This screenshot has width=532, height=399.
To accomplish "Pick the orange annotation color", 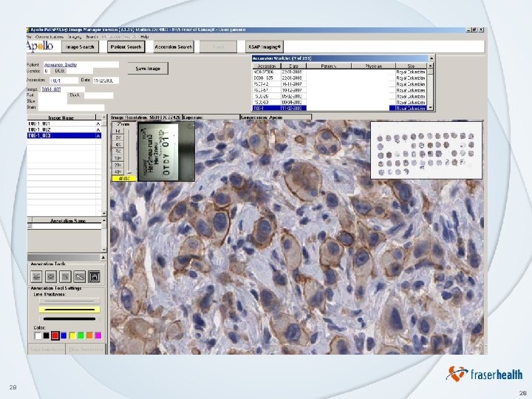I will [x=89, y=335].
